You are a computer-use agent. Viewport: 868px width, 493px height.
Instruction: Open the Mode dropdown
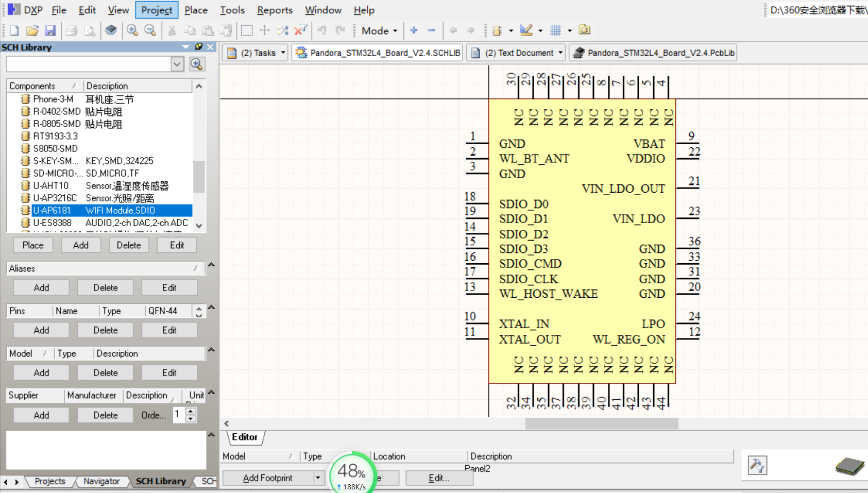pos(379,31)
